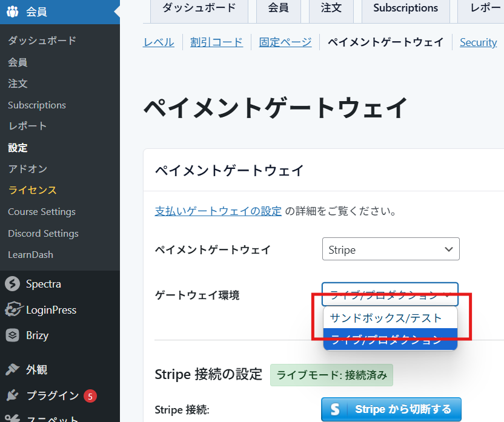
Task: Open ライセンス in the sidebar menu
Action: coord(32,190)
